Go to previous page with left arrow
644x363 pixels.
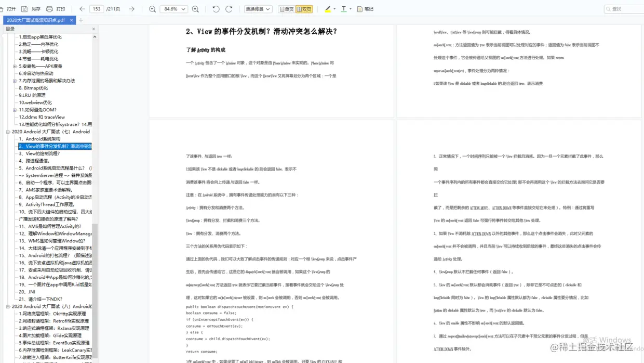(82, 9)
